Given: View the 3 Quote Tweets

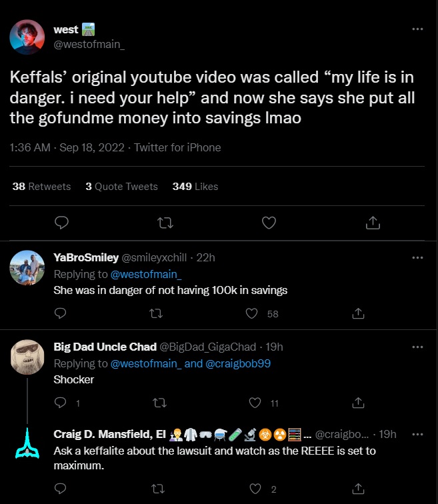Looking at the screenshot, I should 121,187.
